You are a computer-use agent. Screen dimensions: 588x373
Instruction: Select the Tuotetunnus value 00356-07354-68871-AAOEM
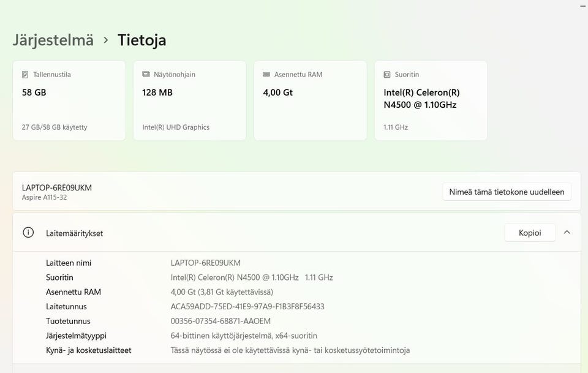coord(221,321)
